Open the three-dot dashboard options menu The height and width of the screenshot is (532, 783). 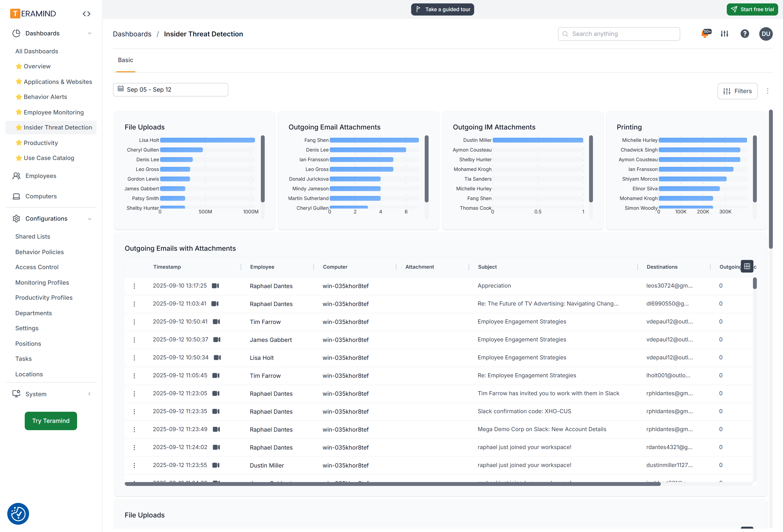767,91
